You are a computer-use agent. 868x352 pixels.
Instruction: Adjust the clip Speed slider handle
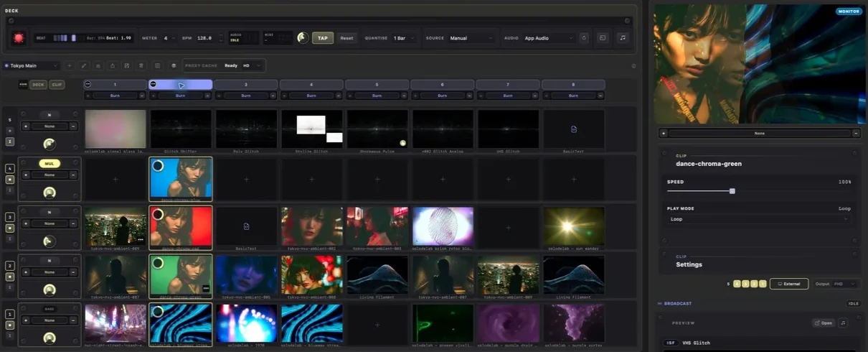(732, 191)
